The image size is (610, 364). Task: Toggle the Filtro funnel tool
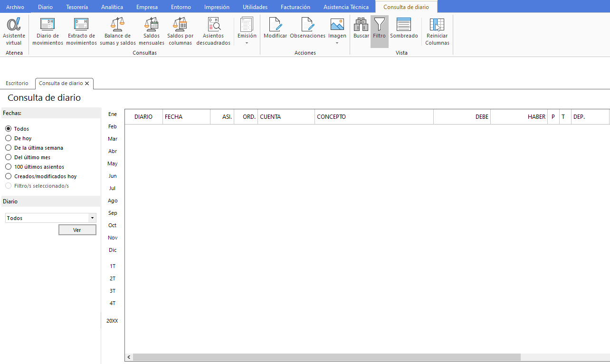pyautogui.click(x=380, y=31)
